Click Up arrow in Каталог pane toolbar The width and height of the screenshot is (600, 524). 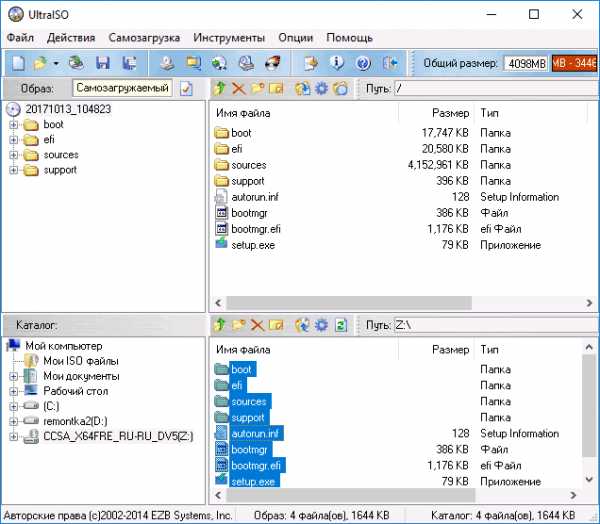click(220, 325)
